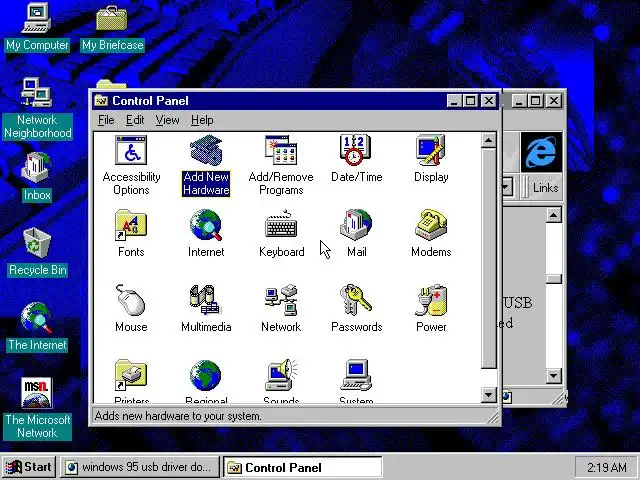
Task: Open the Help menu
Action: coord(202,120)
